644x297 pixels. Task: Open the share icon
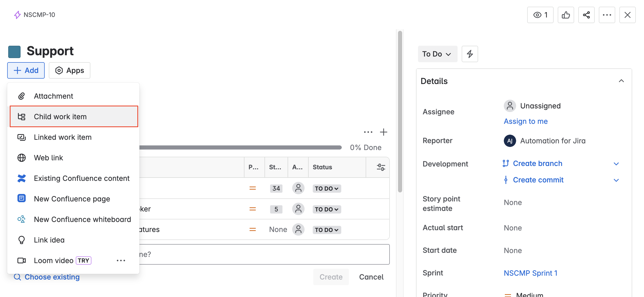point(586,15)
